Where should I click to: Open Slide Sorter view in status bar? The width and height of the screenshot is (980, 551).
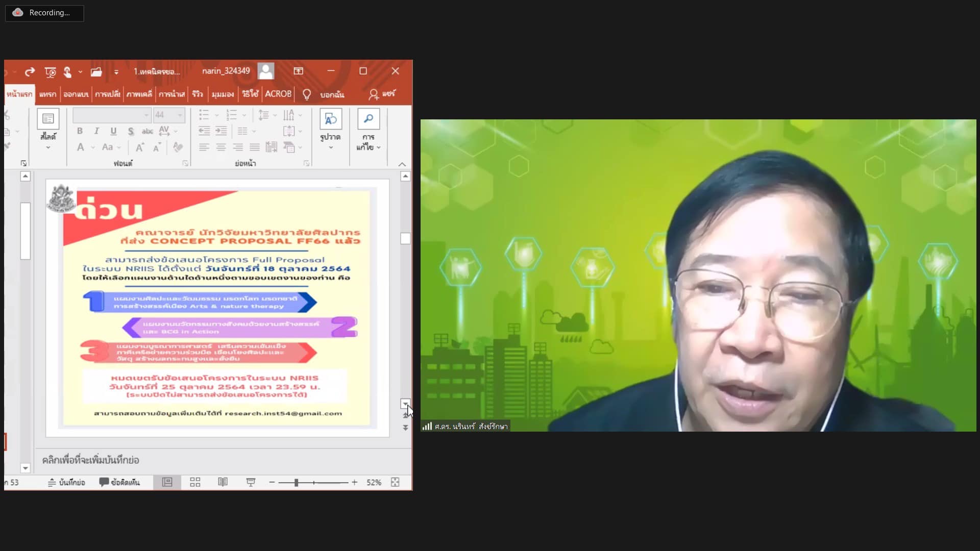click(x=195, y=482)
